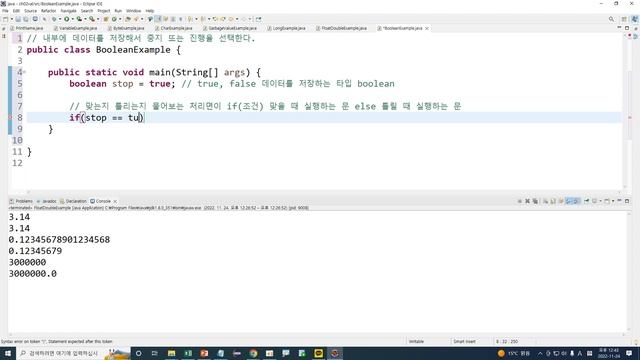Click the Quick Access search magnifier icon

tap(611, 19)
